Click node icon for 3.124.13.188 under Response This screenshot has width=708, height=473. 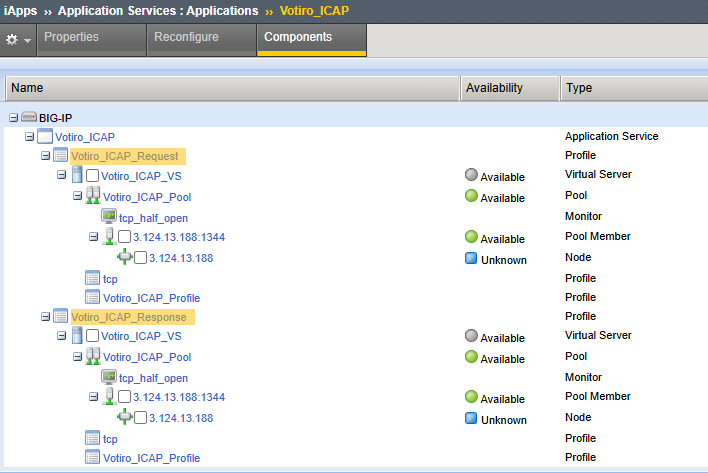click(x=125, y=417)
